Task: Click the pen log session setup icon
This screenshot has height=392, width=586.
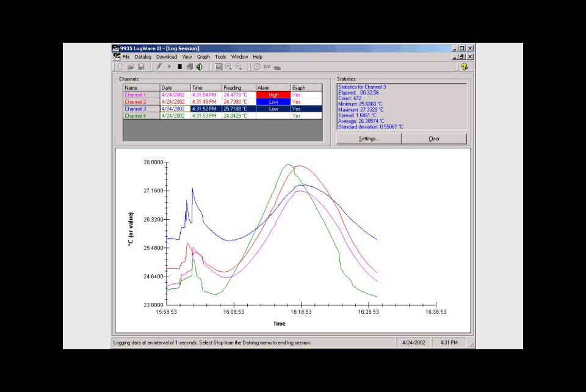Action: (x=160, y=67)
